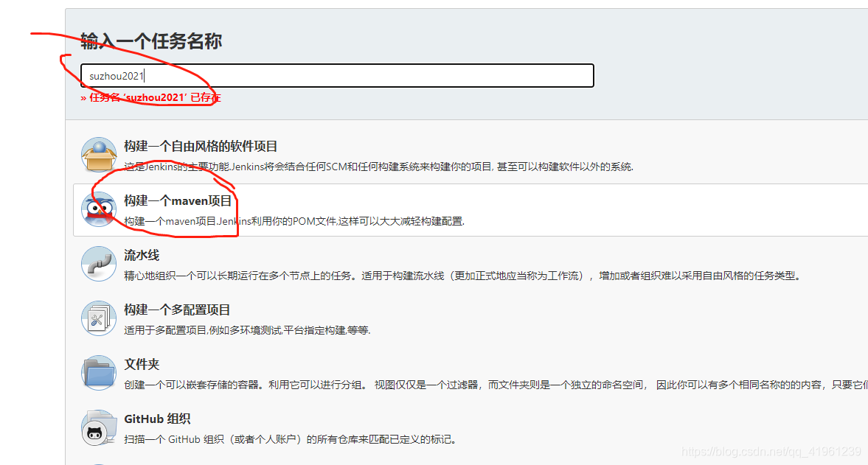Image resolution: width=868 pixels, height=465 pixels.
Task: Click the description 扫描一个 GitHub 组织
Action: [290, 439]
